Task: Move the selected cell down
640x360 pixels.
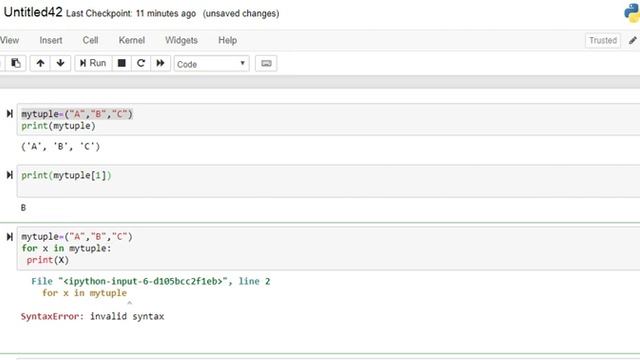Action: coord(60,63)
